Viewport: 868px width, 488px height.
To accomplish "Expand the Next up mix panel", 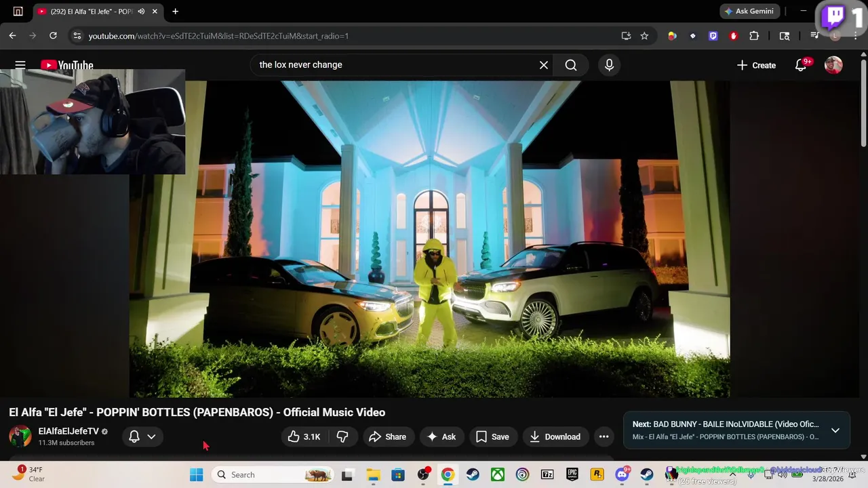I will click(835, 430).
